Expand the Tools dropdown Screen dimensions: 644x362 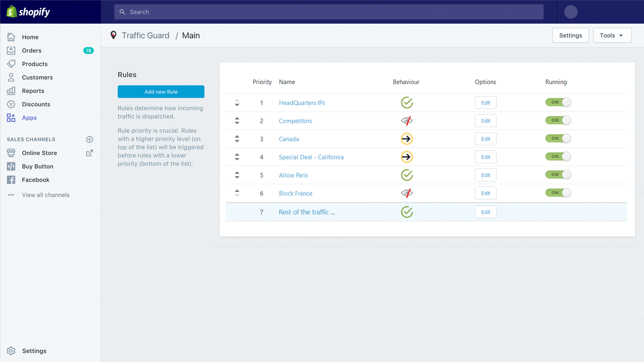click(612, 35)
